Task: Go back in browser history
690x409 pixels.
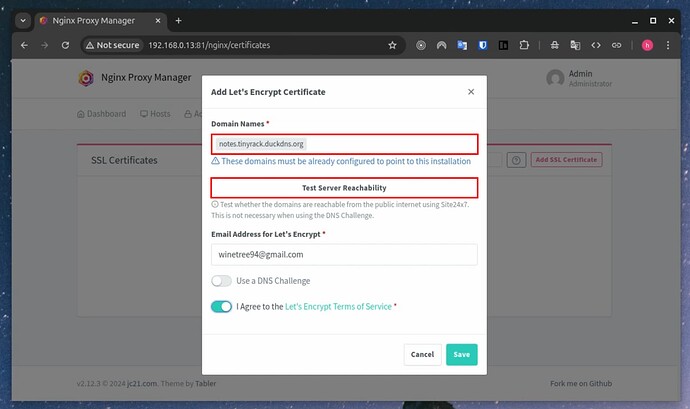Action: pos(24,45)
